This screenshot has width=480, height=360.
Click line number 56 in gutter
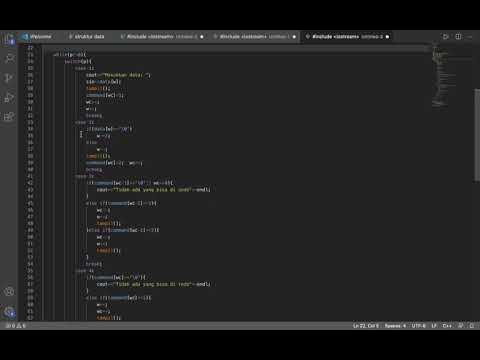pyautogui.click(x=30, y=277)
